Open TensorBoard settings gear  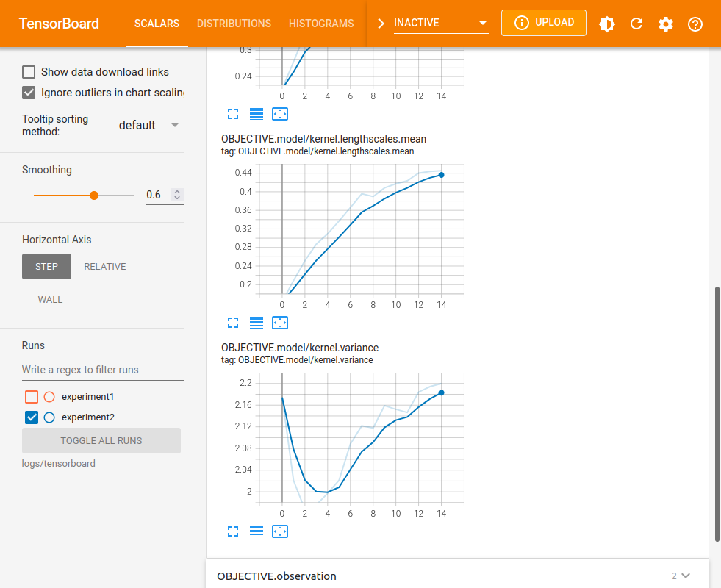666,24
